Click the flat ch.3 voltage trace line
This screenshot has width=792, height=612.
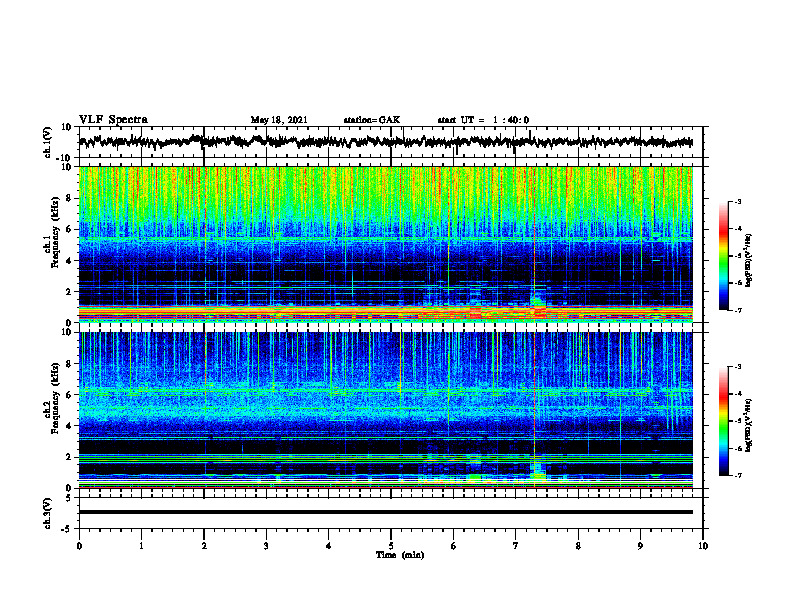tap(385, 512)
